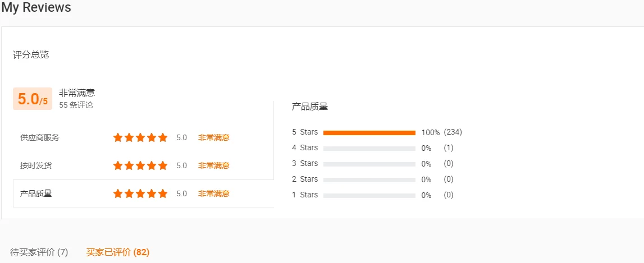Click the 55 条评论 review count
The image size is (644, 263).
(x=76, y=105)
